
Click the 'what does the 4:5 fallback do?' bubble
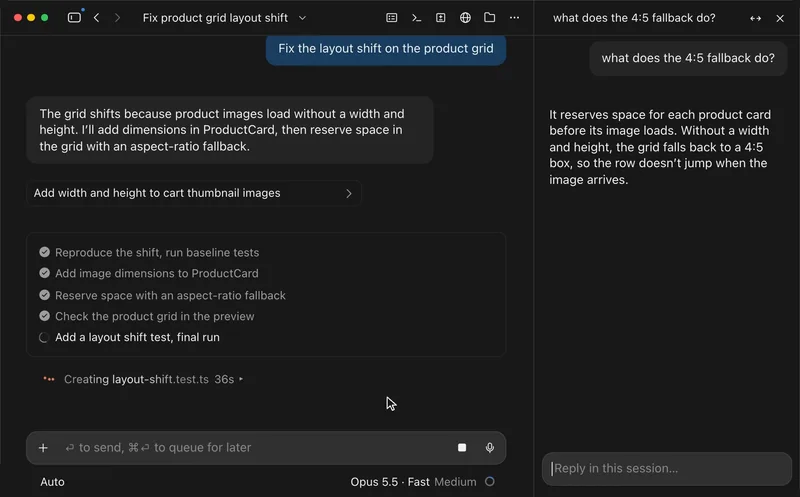pos(688,58)
